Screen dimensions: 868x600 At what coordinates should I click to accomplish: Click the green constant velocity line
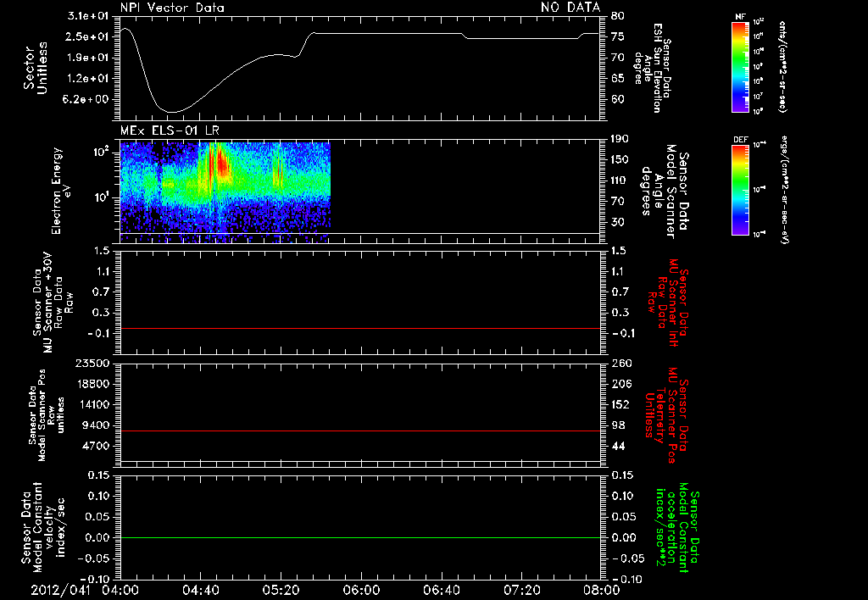click(359, 537)
